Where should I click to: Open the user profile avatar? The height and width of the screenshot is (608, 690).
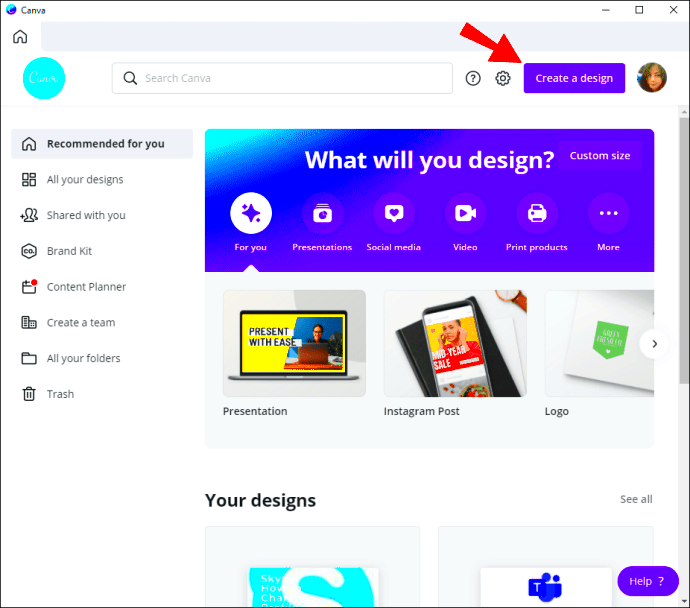(652, 78)
